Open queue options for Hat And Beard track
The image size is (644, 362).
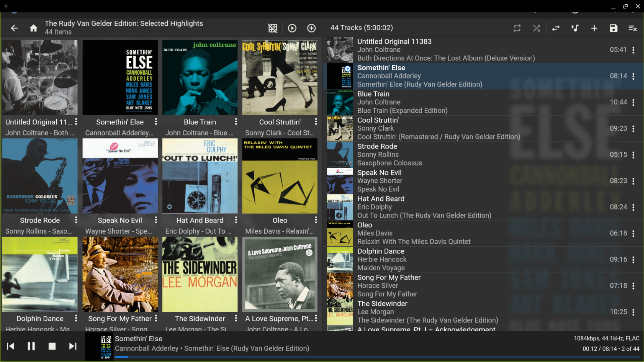pos(633,207)
